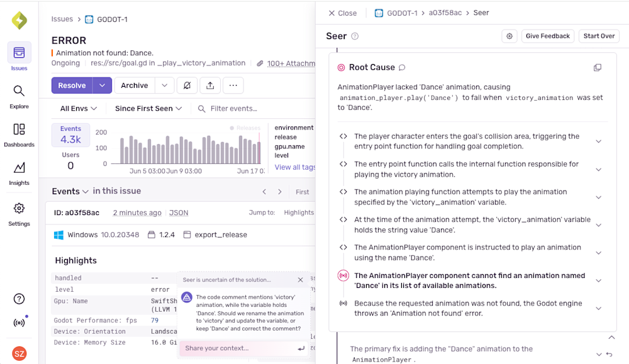
Task: Jump to Highlights section link
Action: pyautogui.click(x=299, y=212)
